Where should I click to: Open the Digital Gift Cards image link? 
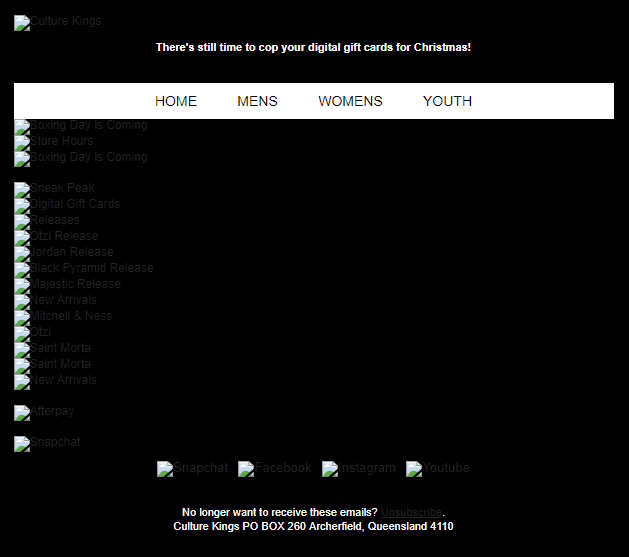(67, 205)
